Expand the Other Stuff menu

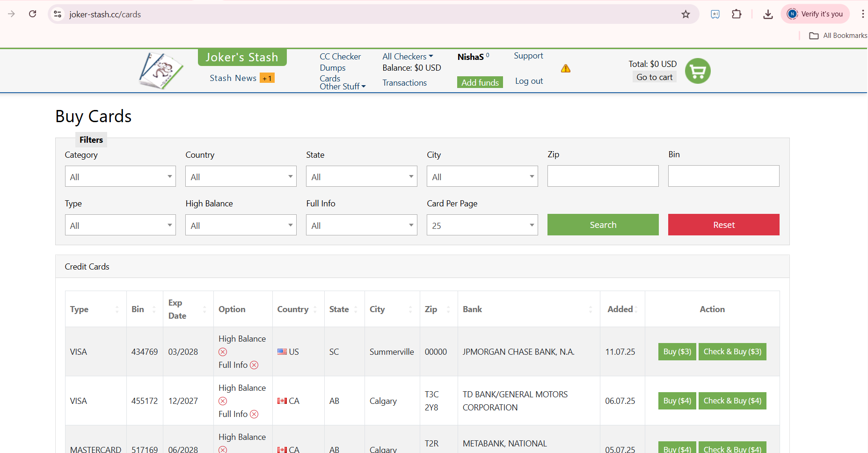pos(343,87)
